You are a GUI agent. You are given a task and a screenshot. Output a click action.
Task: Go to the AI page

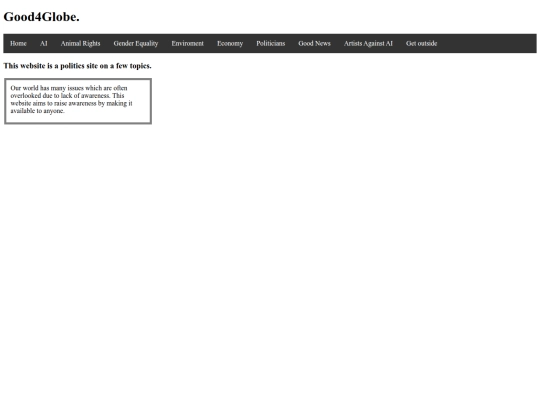(x=43, y=43)
